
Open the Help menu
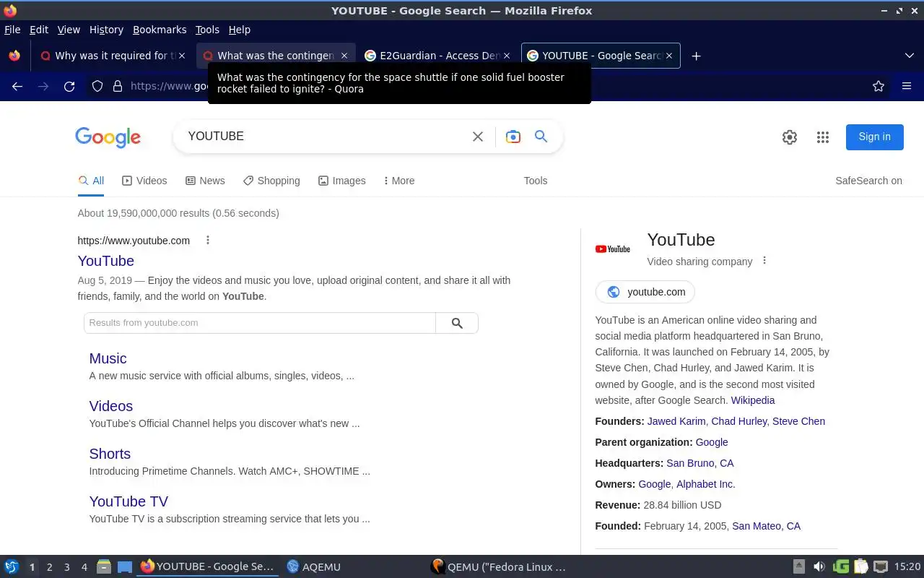[x=240, y=30]
